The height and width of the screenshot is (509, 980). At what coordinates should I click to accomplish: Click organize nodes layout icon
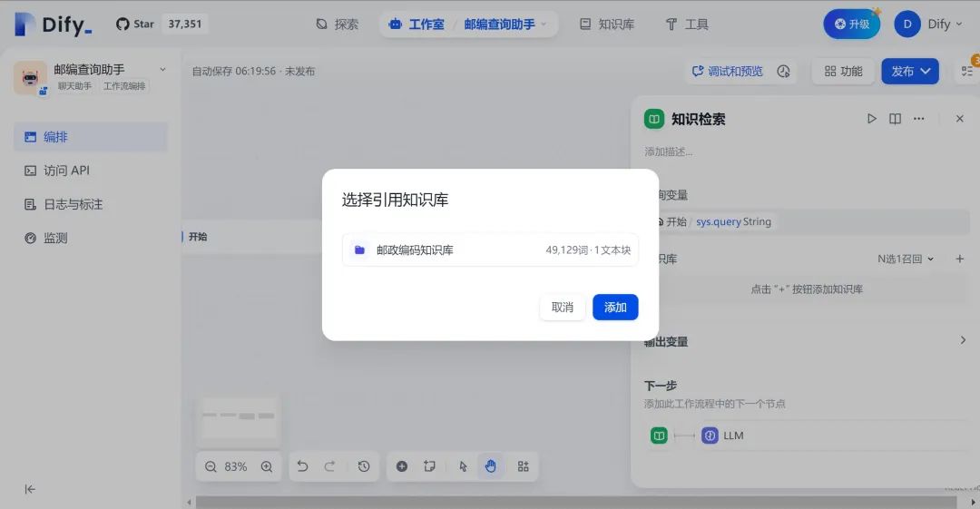524,466
